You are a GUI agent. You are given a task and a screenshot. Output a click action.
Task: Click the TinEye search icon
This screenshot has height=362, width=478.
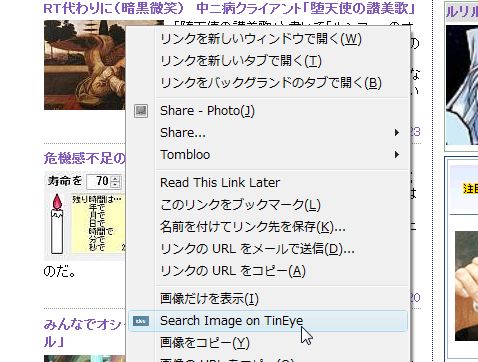(141, 321)
